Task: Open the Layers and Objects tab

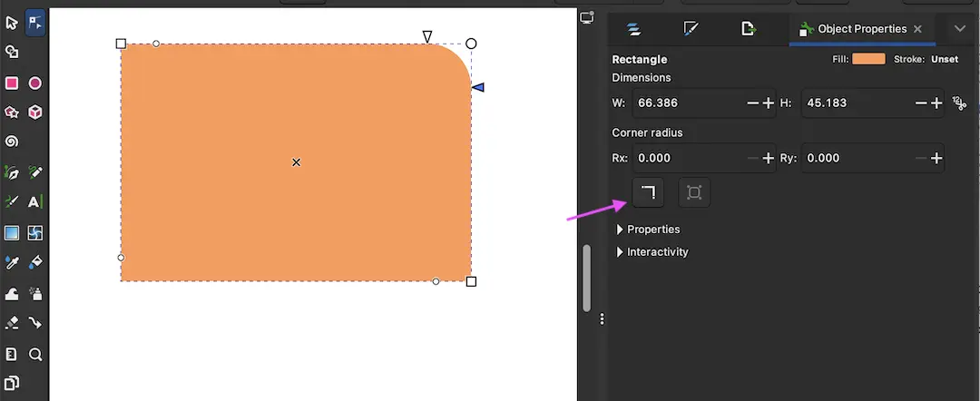Action: click(x=633, y=29)
